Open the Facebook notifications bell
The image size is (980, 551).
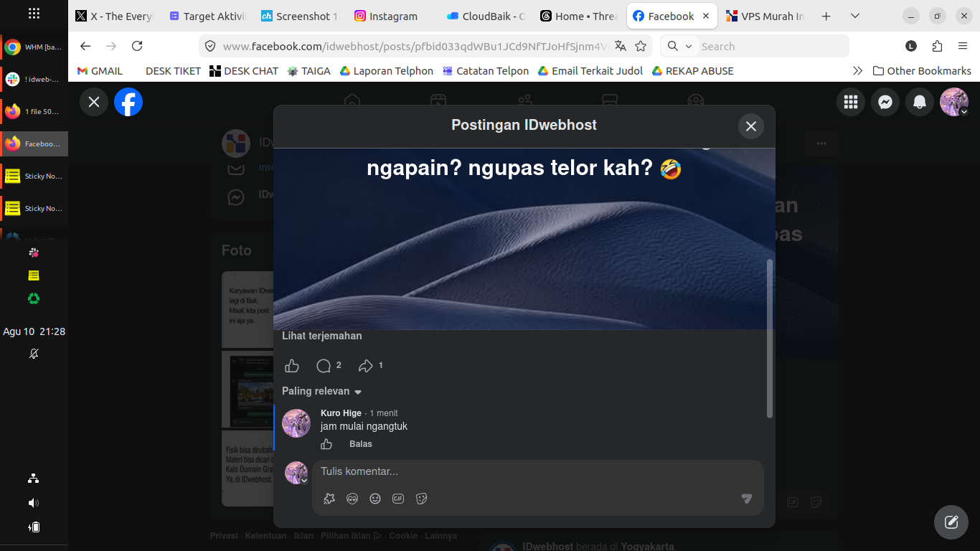920,102
